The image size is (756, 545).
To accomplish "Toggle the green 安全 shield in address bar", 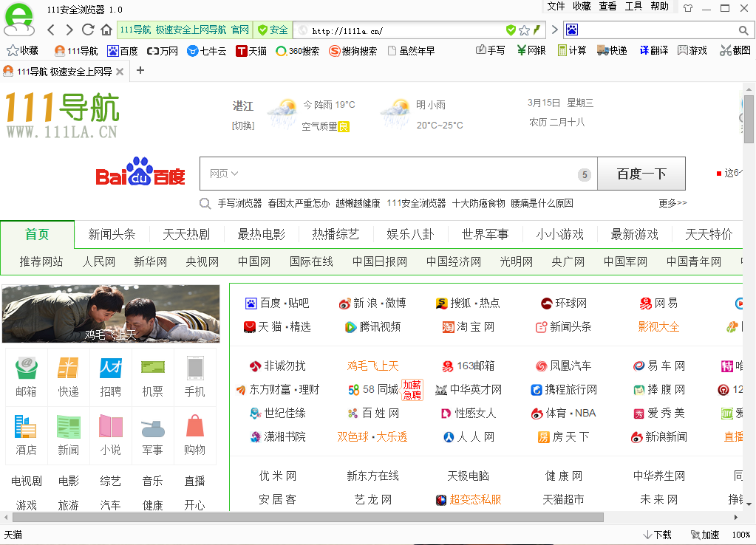I will point(272,30).
